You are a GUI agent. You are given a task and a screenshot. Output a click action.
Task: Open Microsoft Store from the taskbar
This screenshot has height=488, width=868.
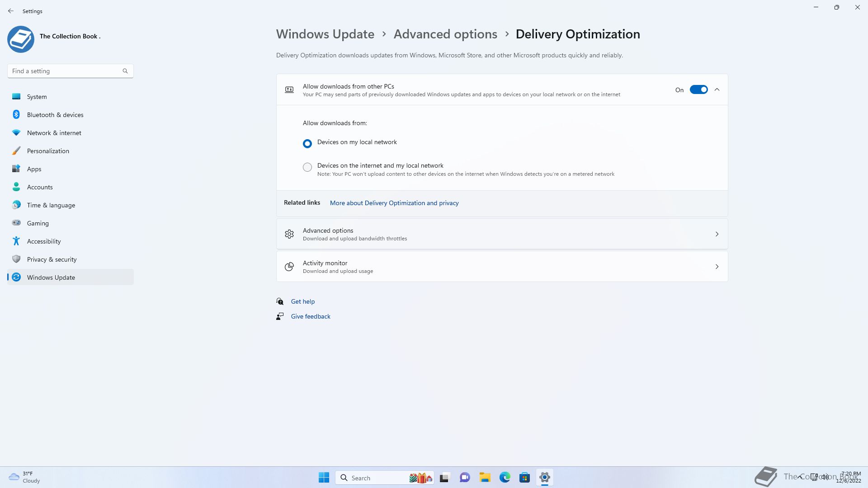[525, 478]
